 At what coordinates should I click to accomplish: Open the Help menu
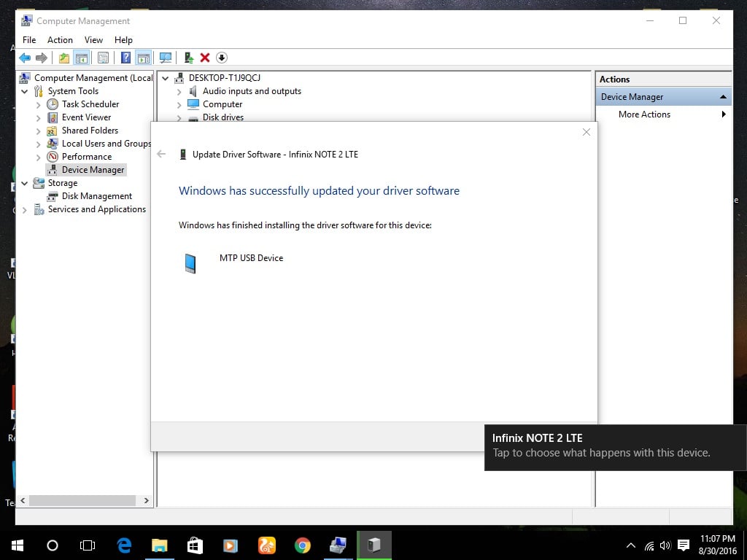tap(123, 40)
